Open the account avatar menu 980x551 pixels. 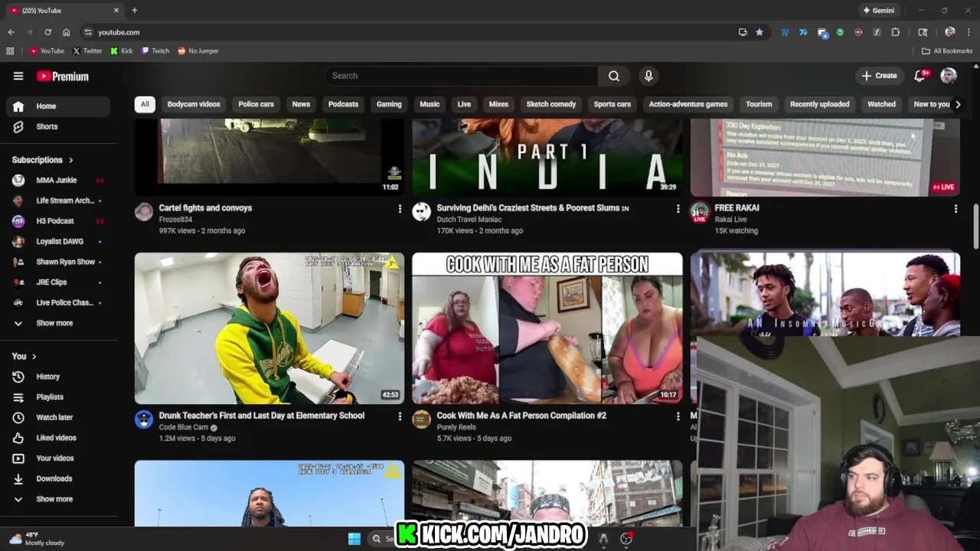tap(949, 76)
